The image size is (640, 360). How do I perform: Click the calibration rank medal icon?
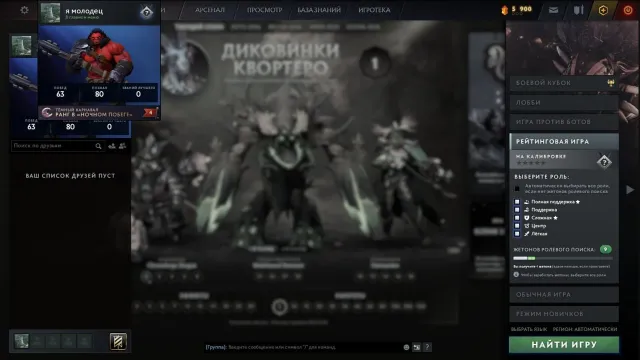click(604, 162)
